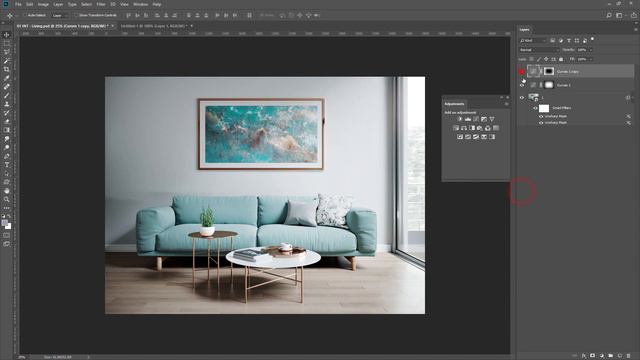Image resolution: width=640 pixels, height=360 pixels.
Task: Select the Horizontal Type tool
Action: pos(7,164)
